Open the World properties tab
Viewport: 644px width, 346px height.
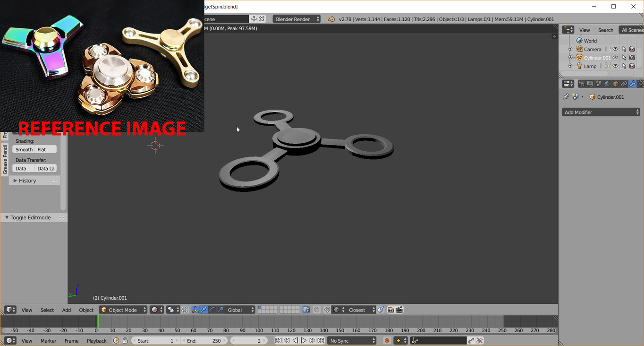coord(607,84)
